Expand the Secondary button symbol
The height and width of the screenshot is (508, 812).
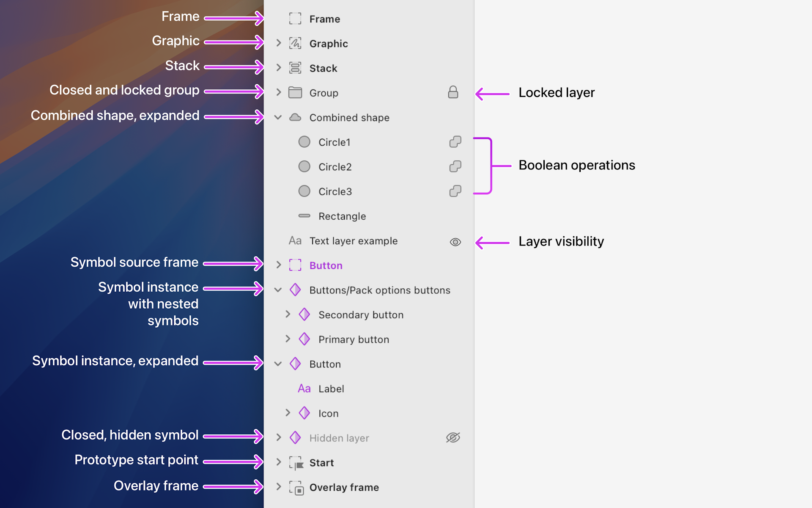pos(288,314)
